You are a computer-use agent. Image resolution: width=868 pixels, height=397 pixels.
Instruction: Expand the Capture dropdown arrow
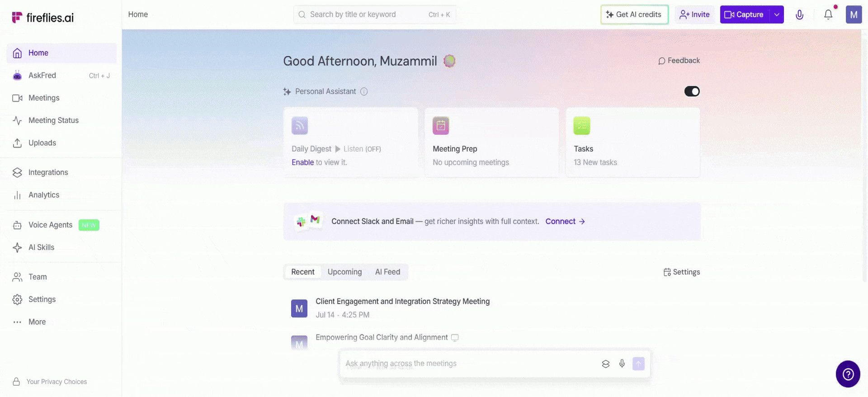tap(777, 14)
